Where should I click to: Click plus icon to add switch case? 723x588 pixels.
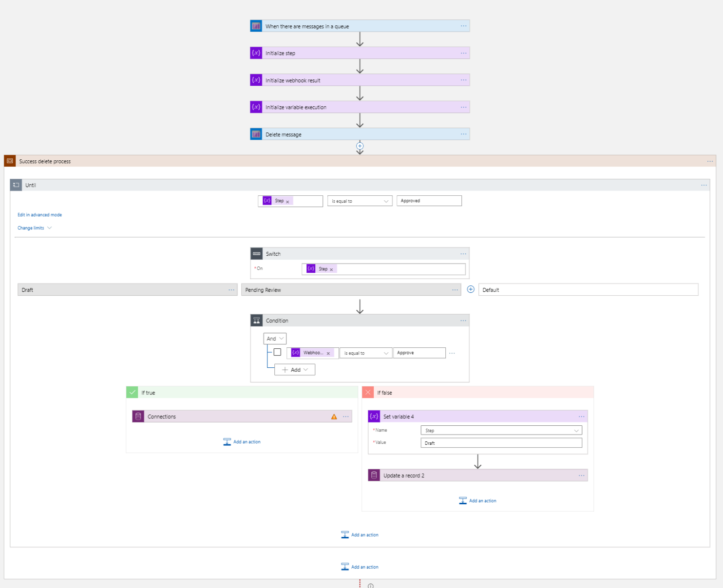click(471, 289)
